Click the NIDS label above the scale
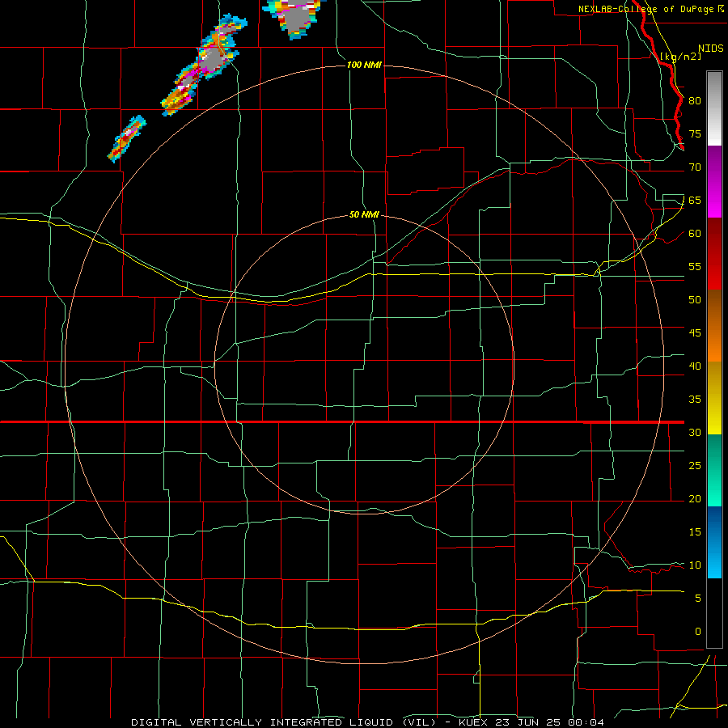 710,49
